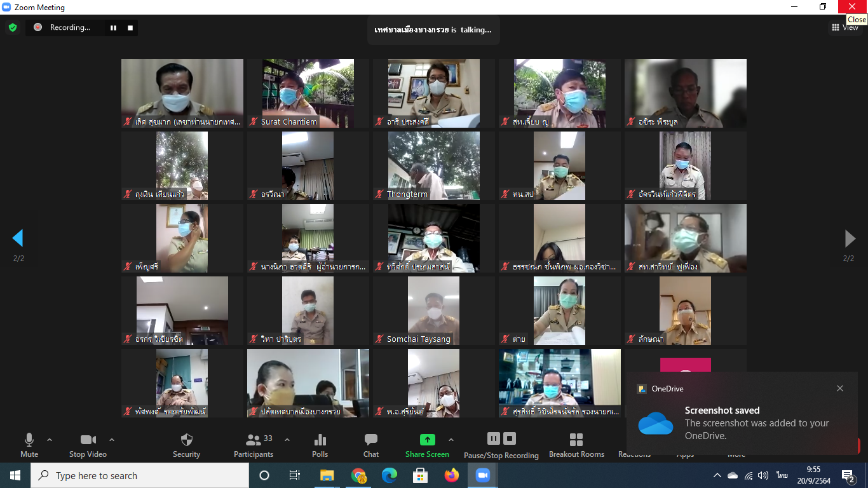Image resolution: width=868 pixels, height=488 pixels.
Task: Open Breakout Rooms
Action: (576, 445)
